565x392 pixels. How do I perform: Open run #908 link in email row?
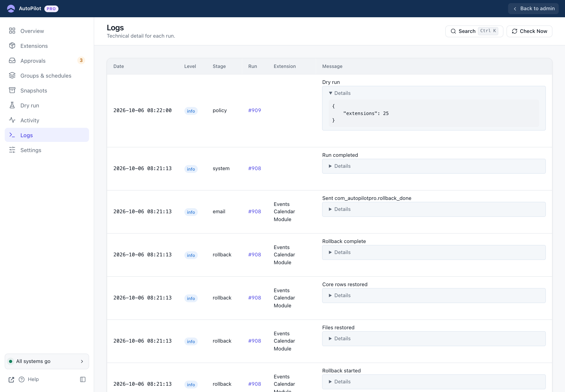tap(255, 211)
